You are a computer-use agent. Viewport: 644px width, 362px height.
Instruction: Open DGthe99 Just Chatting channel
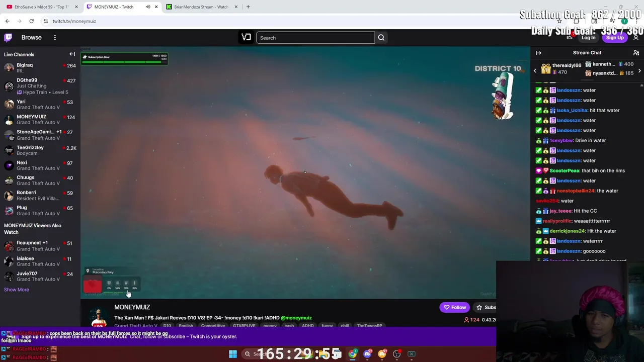(40, 86)
